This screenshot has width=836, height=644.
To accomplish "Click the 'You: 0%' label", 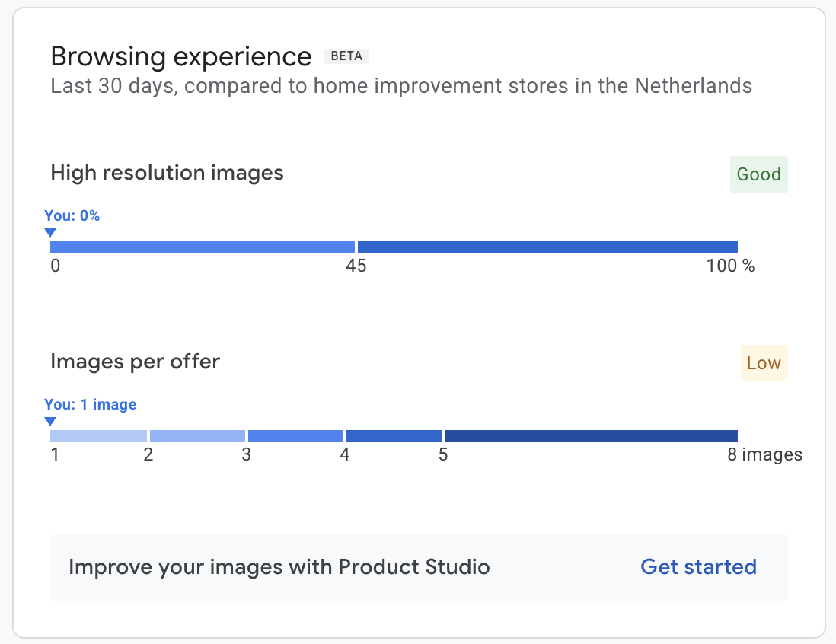I will [x=72, y=215].
